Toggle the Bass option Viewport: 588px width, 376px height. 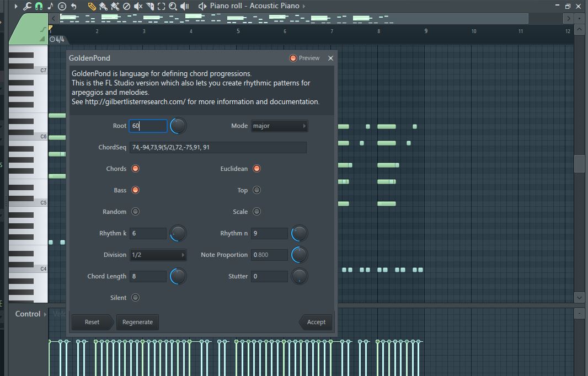(135, 190)
